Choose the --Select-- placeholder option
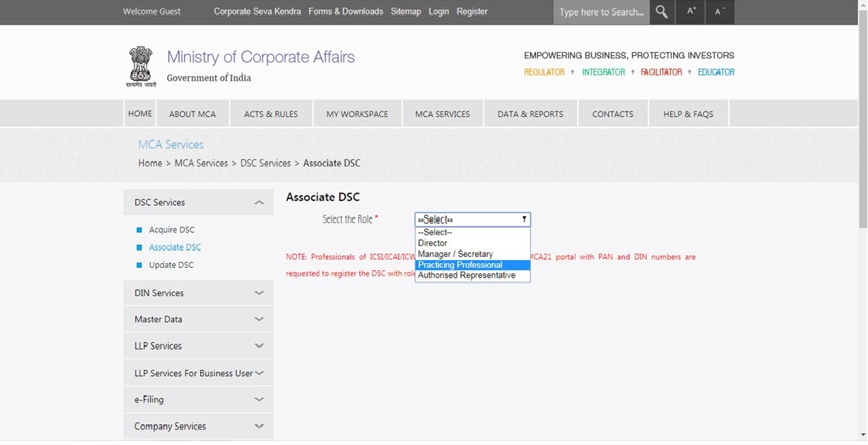This screenshot has height=445, width=868. click(472, 232)
